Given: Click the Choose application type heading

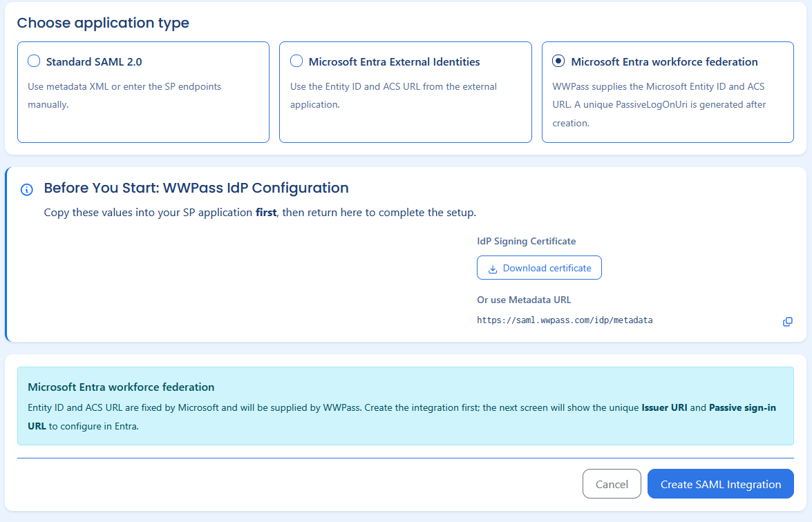Looking at the screenshot, I should tap(103, 23).
